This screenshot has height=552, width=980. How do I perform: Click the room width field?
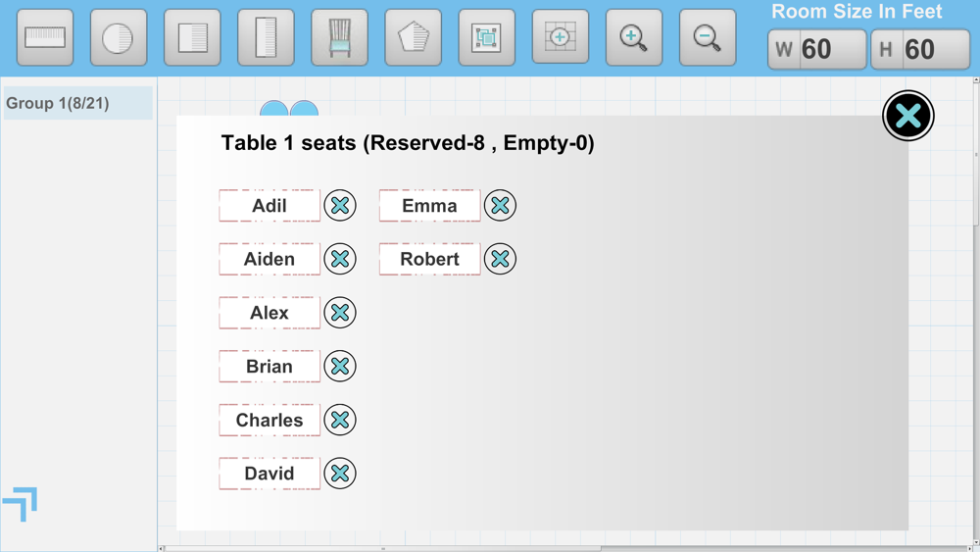pos(817,49)
